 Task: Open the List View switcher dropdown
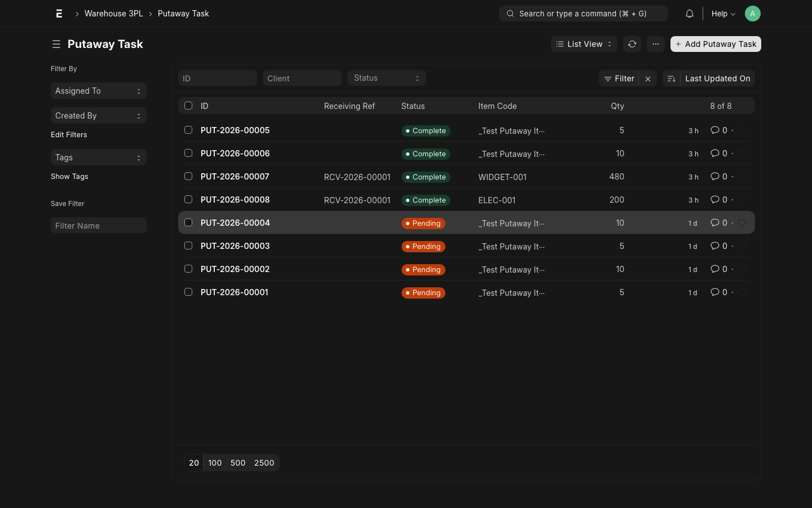click(584, 44)
